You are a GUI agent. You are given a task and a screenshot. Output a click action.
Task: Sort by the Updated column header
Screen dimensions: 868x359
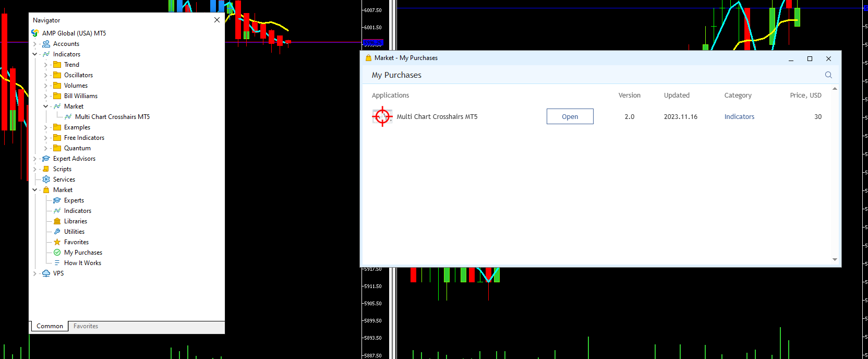tap(677, 95)
